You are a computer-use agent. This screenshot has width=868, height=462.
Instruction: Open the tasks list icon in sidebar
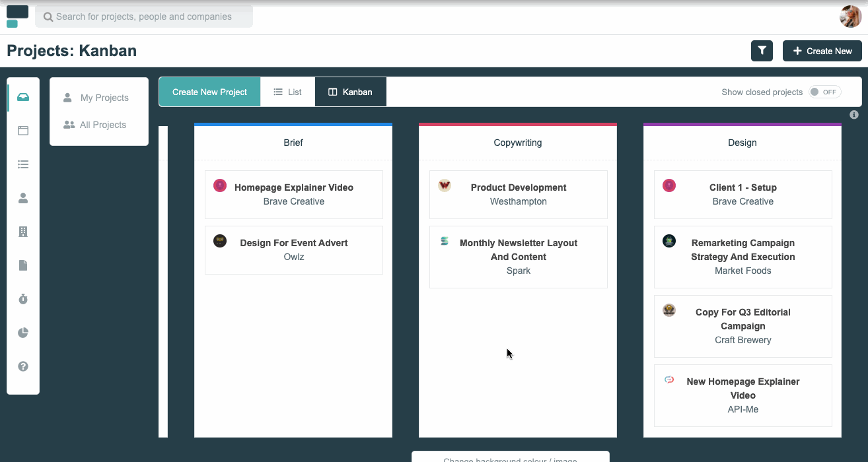tap(22, 164)
